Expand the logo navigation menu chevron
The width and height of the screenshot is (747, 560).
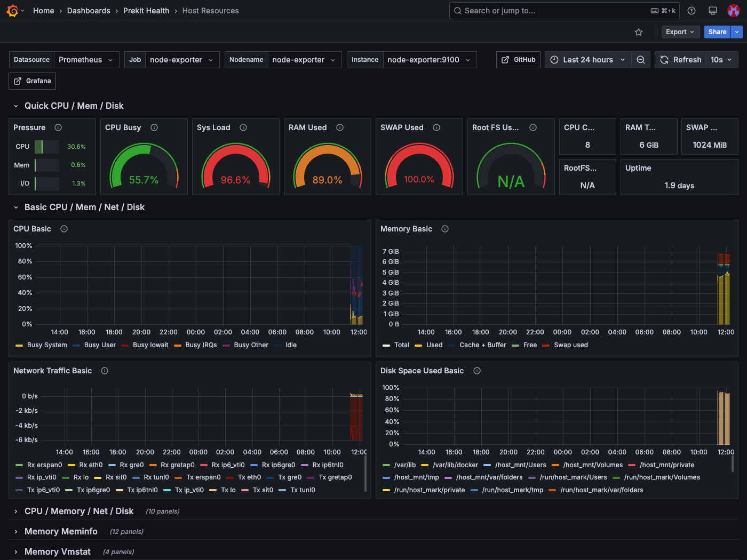pyautogui.click(x=22, y=11)
